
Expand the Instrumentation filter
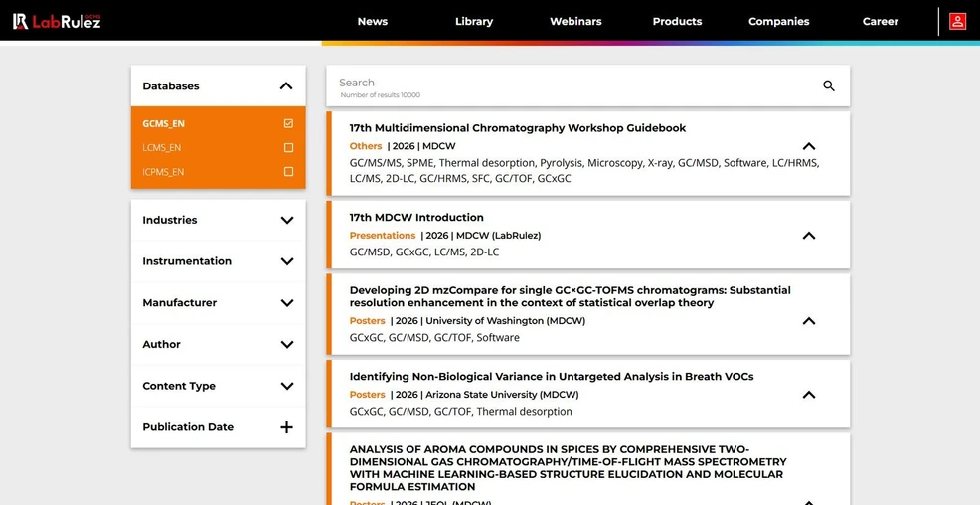click(x=286, y=261)
